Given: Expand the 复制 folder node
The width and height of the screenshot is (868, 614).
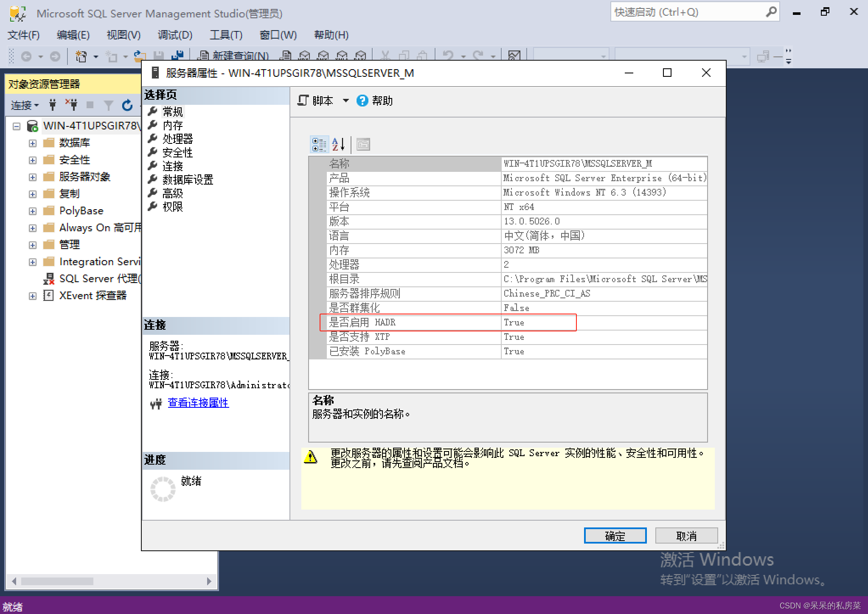Looking at the screenshot, I should coord(33,194).
